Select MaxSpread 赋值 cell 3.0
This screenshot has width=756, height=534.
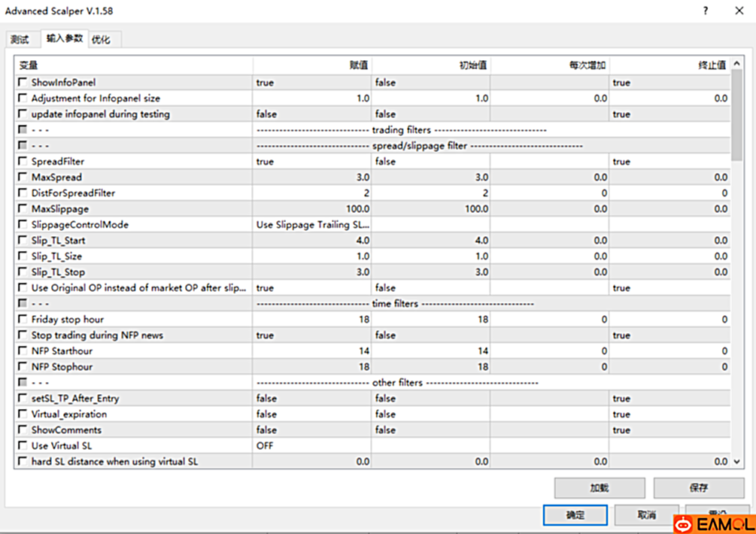point(312,177)
